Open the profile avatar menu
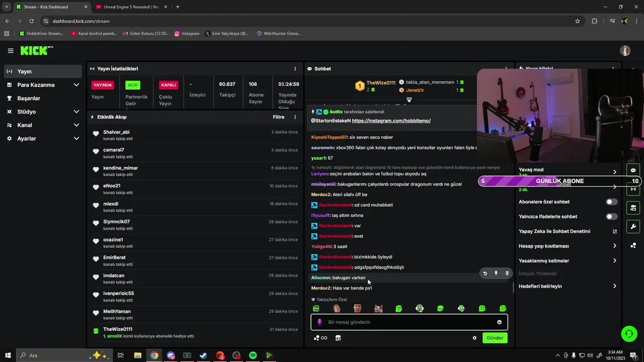Screen dimensions: 644x362 (625, 51)
